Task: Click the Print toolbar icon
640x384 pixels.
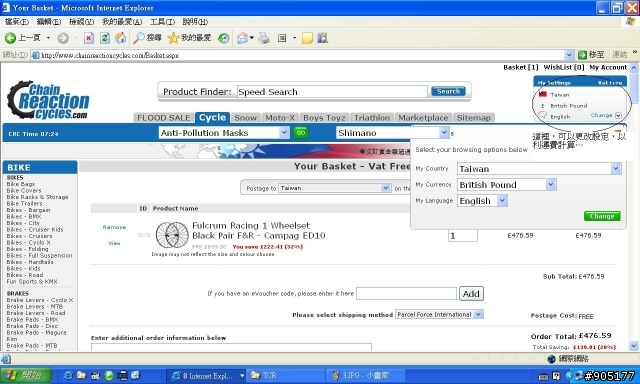Action: (x=264, y=38)
